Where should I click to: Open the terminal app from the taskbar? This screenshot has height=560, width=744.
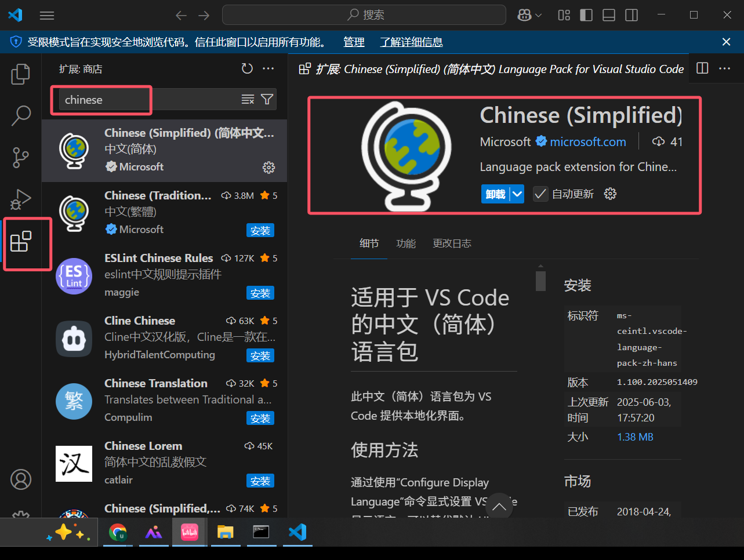coord(261,532)
